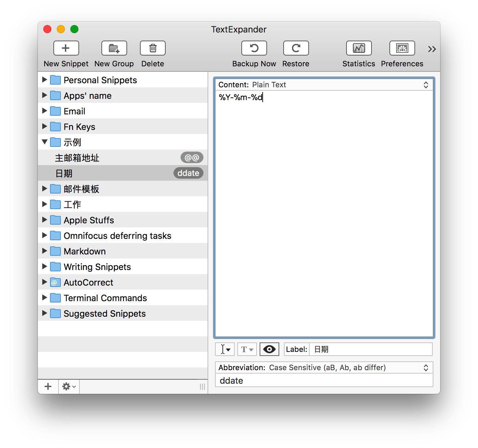Click the New Snippet plus icon
Viewport: 478px width, 448px height.
[x=66, y=48]
